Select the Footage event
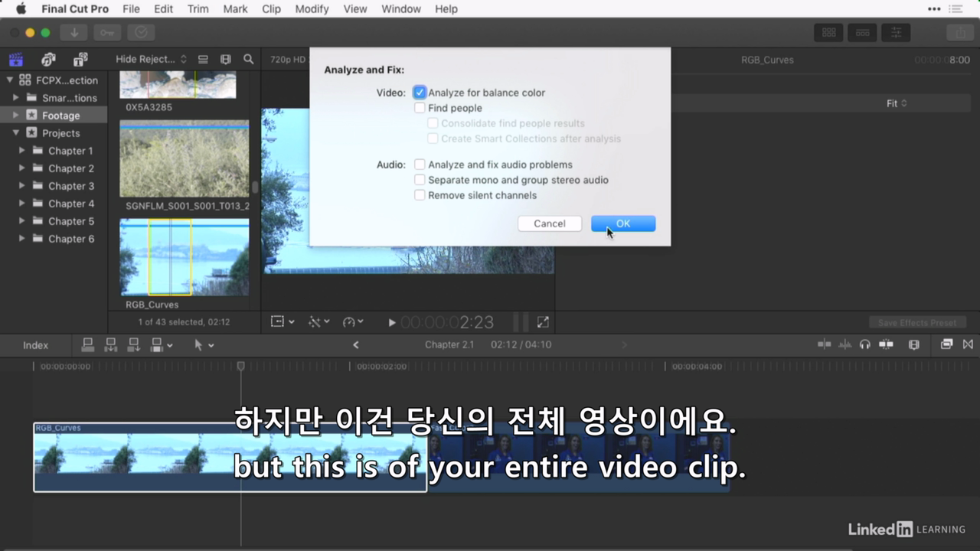Screen dimensions: 980x551 point(54,116)
